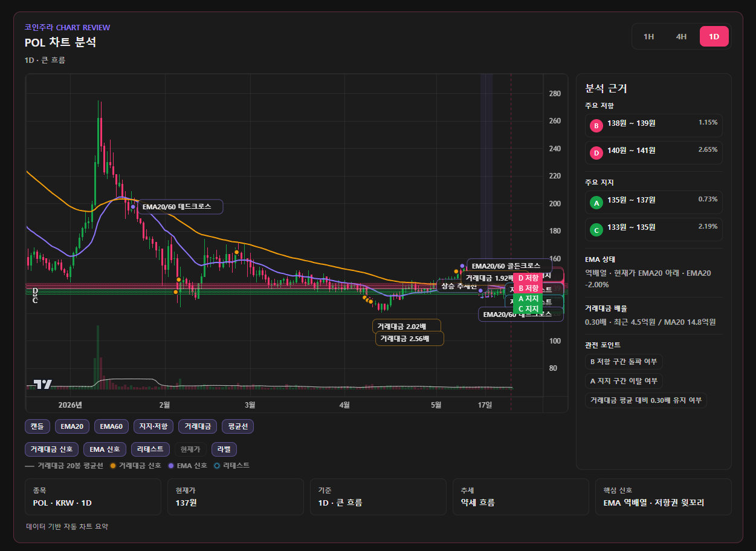
Task: Click the A 지지 tag on chart
Action: point(528,299)
